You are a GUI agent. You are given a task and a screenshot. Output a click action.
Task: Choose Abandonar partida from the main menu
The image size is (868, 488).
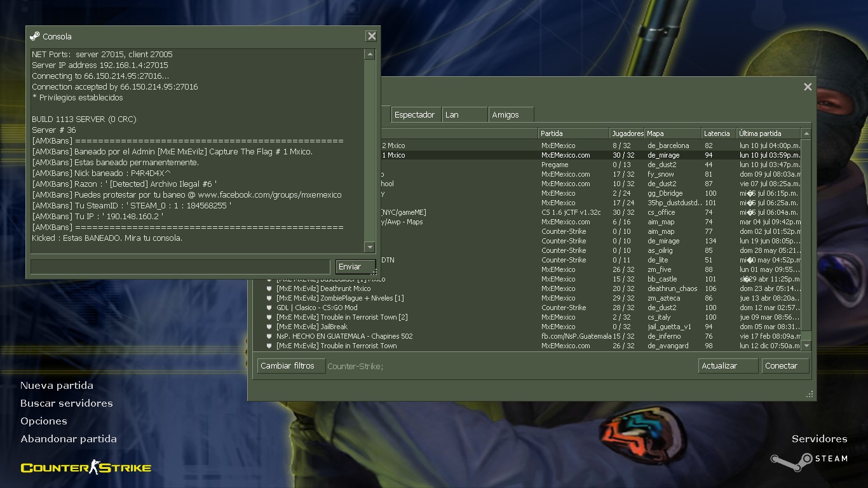69,439
